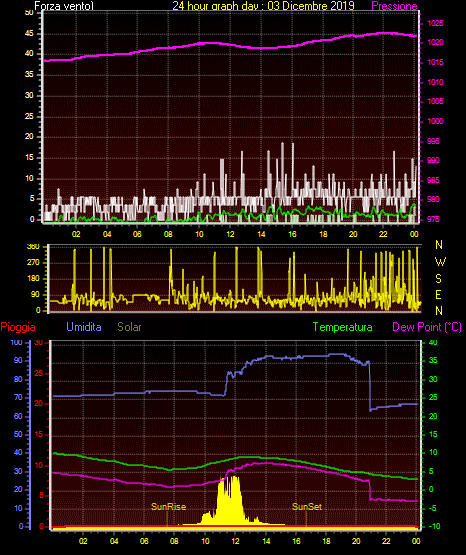Click 35 on the wind speed axis

[29, 74]
